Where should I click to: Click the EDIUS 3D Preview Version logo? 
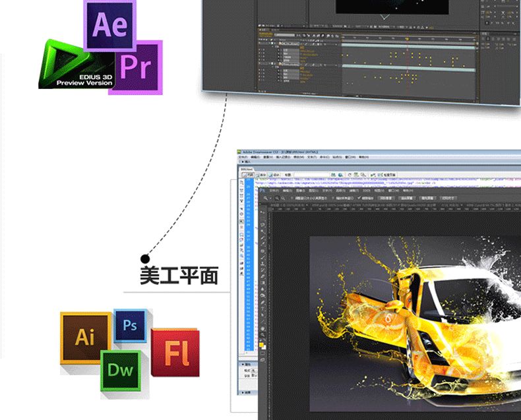(77, 65)
